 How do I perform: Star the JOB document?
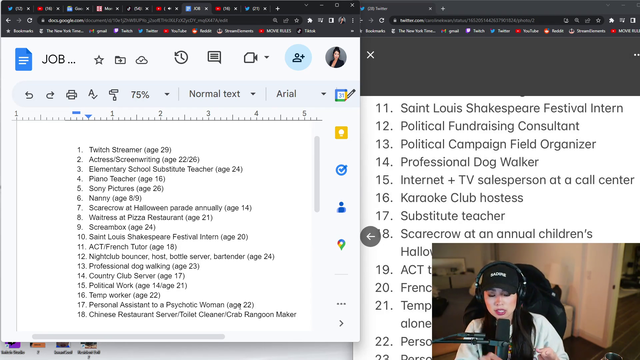[99, 60]
